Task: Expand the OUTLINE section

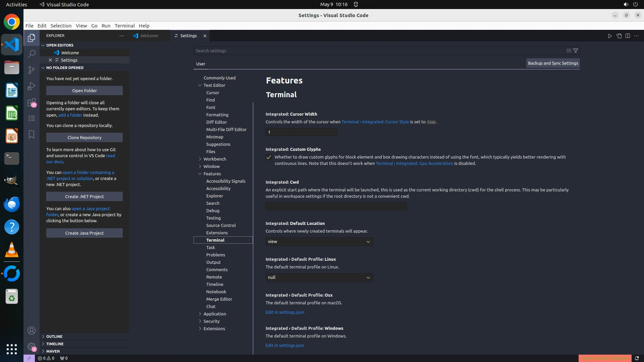Action: (x=54, y=336)
